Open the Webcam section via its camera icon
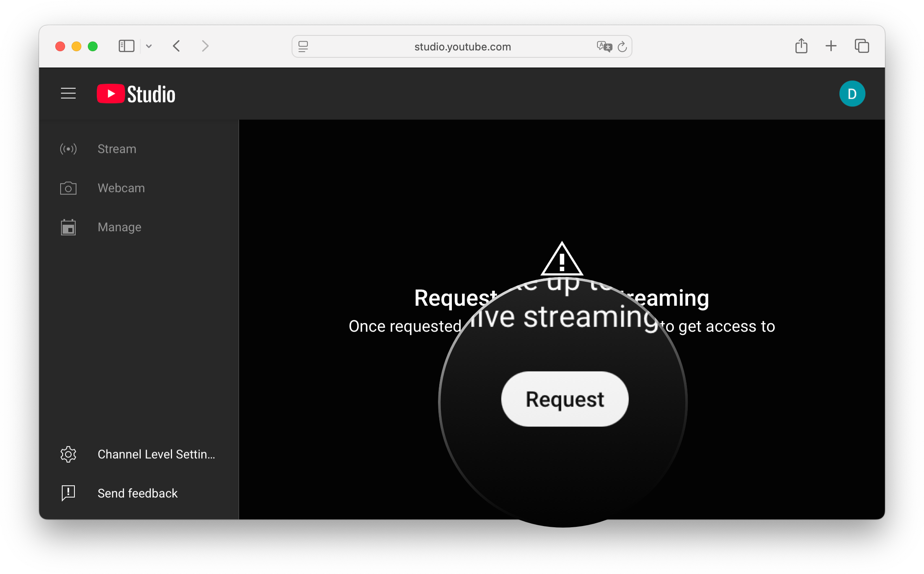Image resolution: width=924 pixels, height=574 pixels. coord(68,188)
